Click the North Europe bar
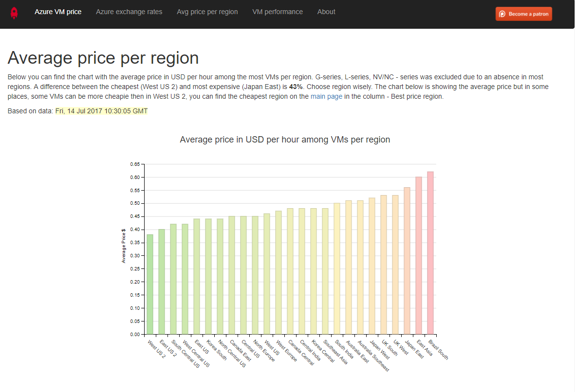This screenshot has height=392, width=575. (x=255, y=275)
